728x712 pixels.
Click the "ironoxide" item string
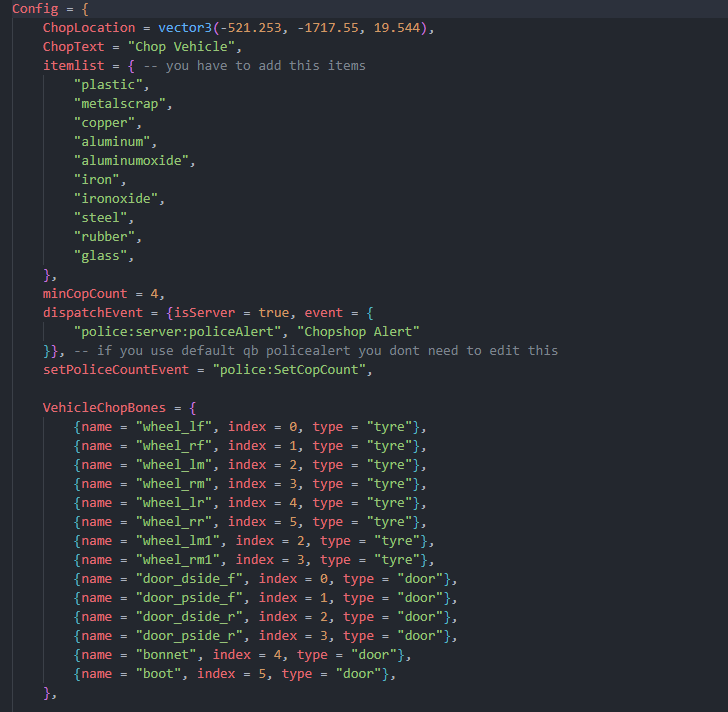point(116,199)
